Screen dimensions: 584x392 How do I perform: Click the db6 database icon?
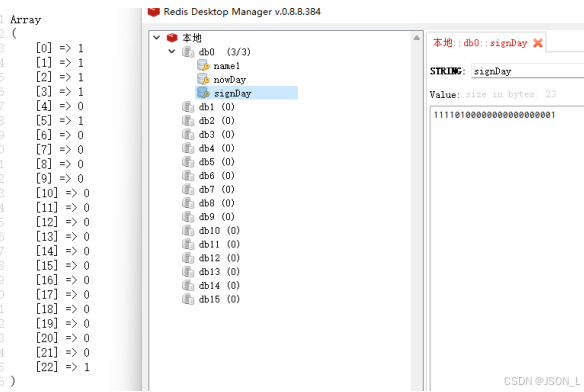tap(188, 176)
